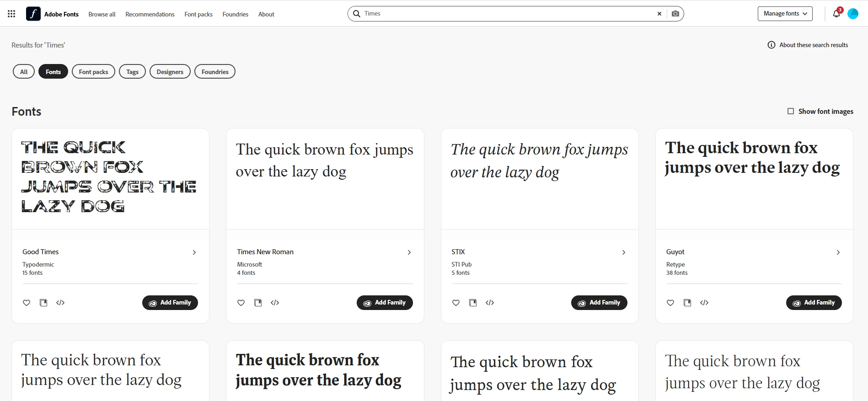The image size is (868, 401).
Task: Enable the Show font images checkbox
Action: pos(791,111)
